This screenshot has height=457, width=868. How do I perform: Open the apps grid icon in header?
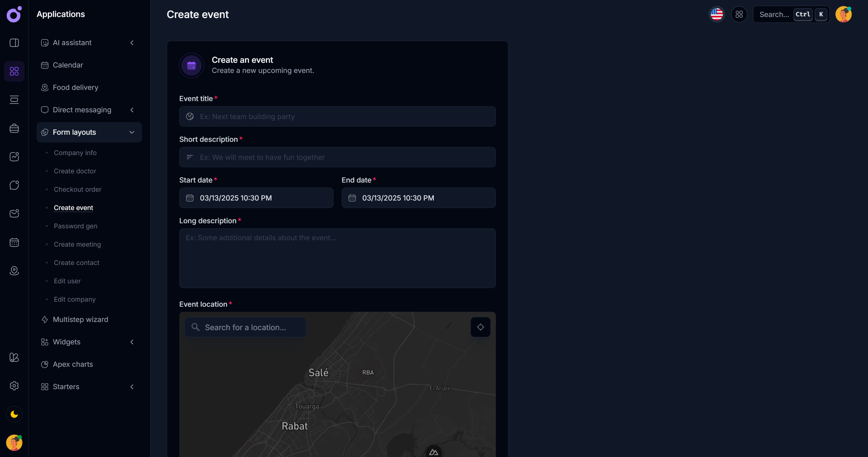[x=739, y=14]
